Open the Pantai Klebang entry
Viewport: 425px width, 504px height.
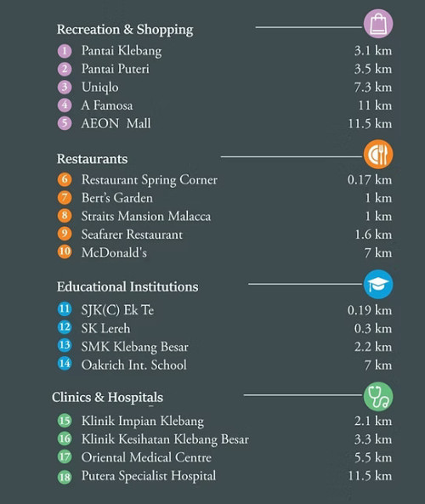122,51
